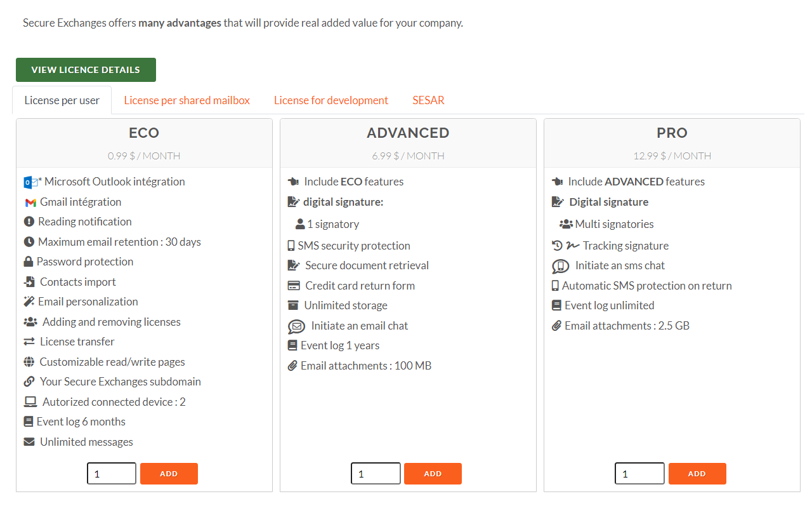Focus the PRO quantity input field

[x=639, y=474]
